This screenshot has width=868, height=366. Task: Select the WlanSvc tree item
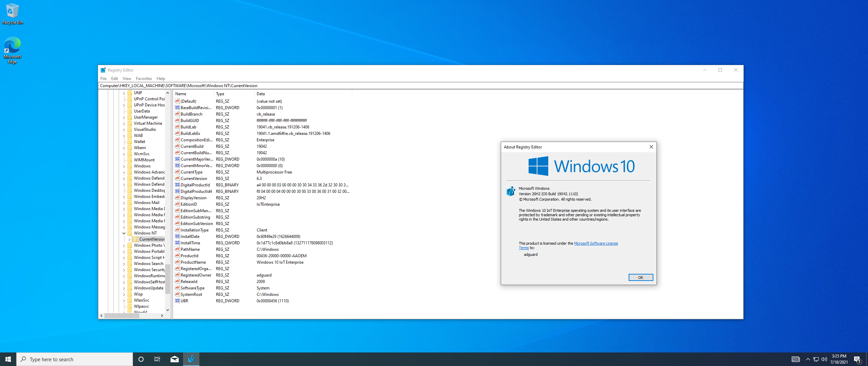click(141, 300)
